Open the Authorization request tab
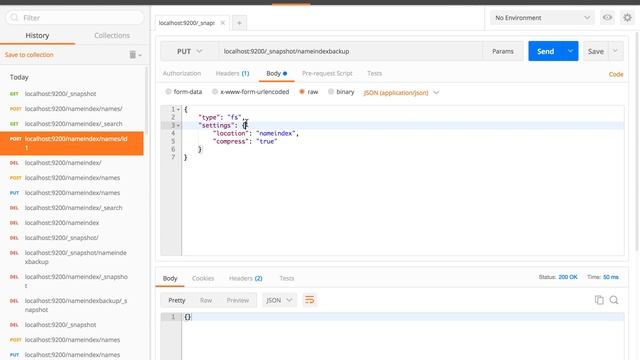640x360 pixels. [182, 73]
